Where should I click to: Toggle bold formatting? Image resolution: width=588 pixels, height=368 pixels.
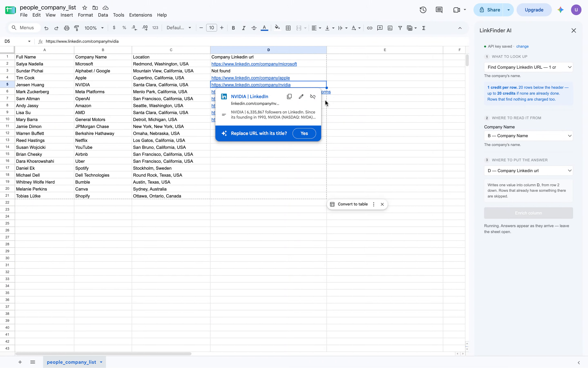pyautogui.click(x=233, y=28)
